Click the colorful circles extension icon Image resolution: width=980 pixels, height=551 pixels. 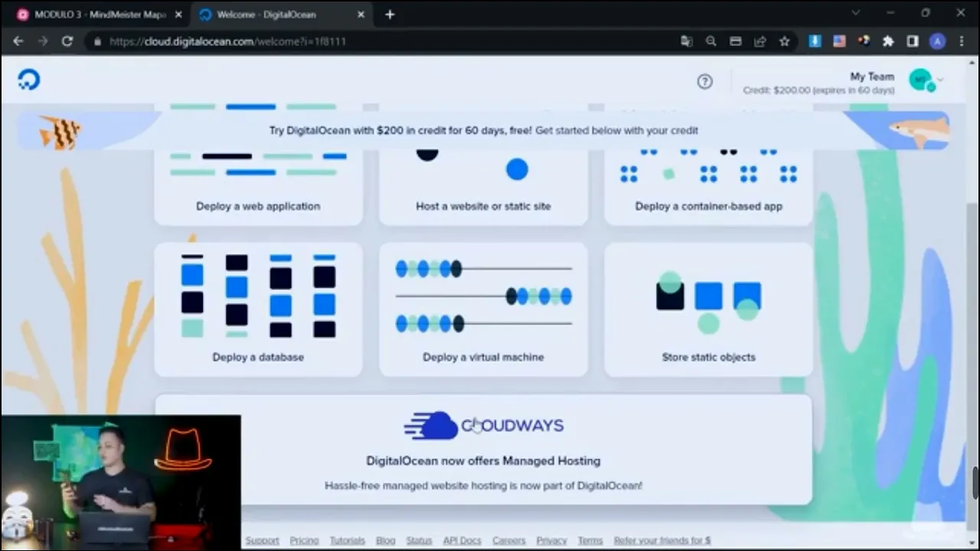pyautogui.click(x=864, y=41)
